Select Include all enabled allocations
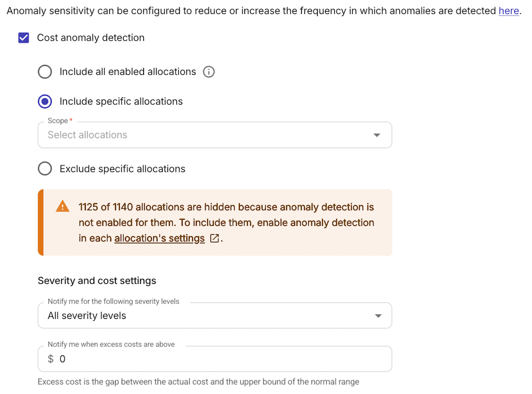The width and height of the screenshot is (532, 394). tap(45, 72)
